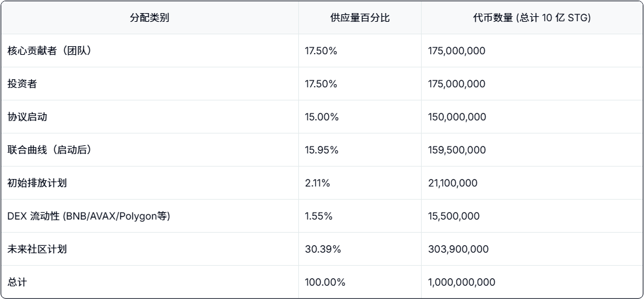Click the 21,100,000 token amount cell
Viewport: 644px width, 300px height.
click(453, 183)
